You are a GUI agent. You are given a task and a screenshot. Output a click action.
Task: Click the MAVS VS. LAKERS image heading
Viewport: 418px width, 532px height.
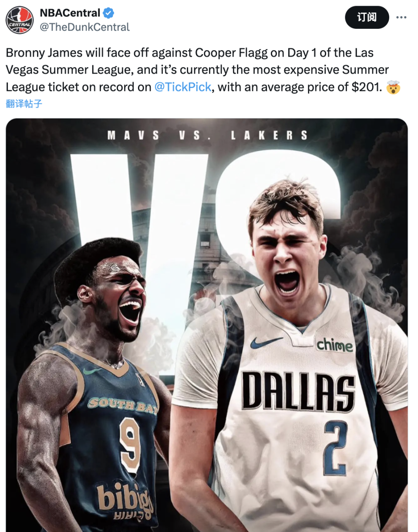pos(207,136)
